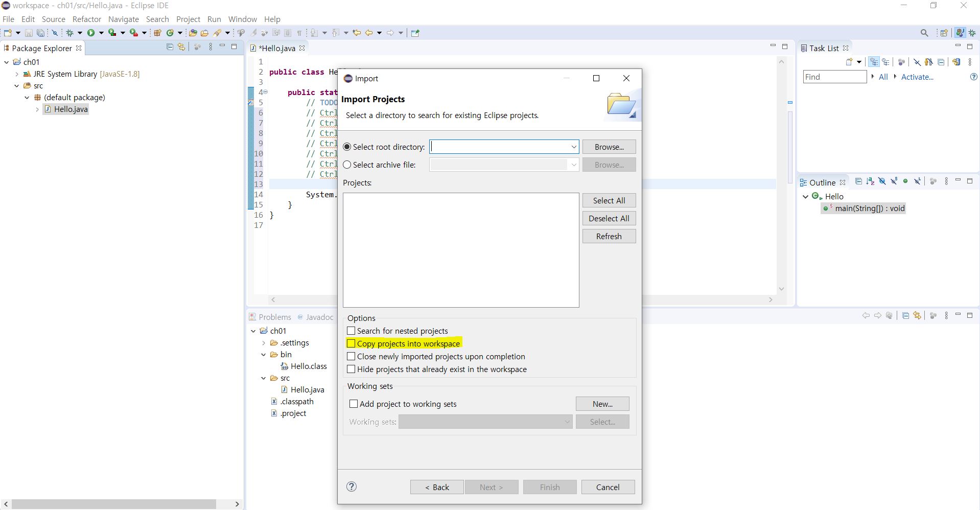Click New Task icon in Task List

click(849, 62)
